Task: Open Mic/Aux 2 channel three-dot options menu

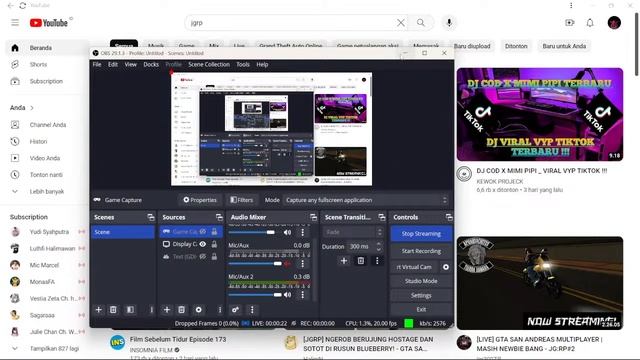Action: (x=302, y=295)
